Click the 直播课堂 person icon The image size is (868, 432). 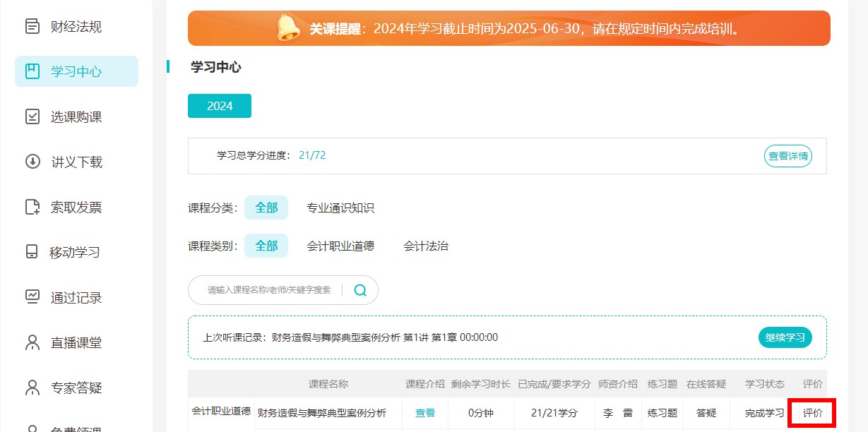[32, 342]
